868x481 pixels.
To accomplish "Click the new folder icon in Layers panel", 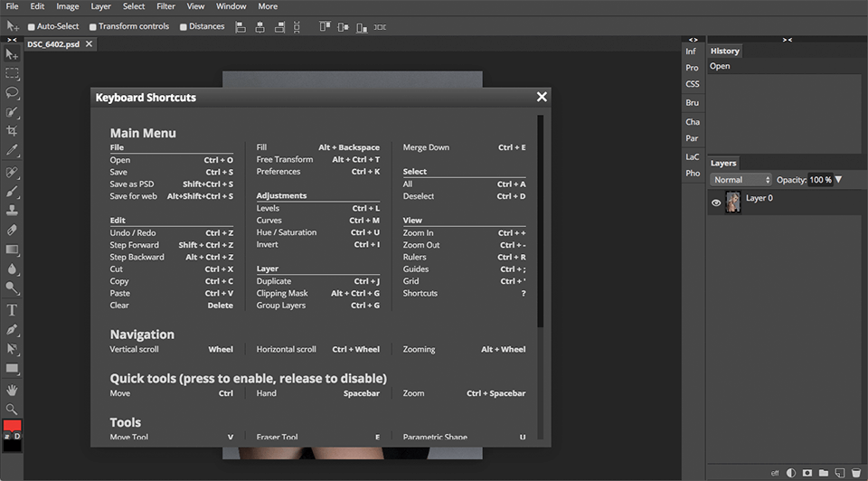I will tap(823, 472).
